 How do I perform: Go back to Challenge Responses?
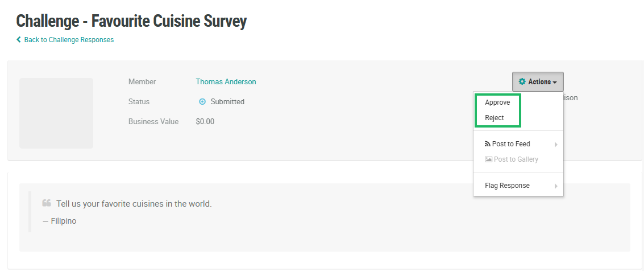tap(69, 40)
